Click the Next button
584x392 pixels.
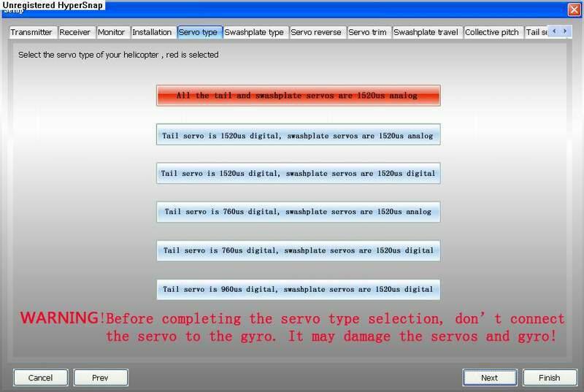489,377
